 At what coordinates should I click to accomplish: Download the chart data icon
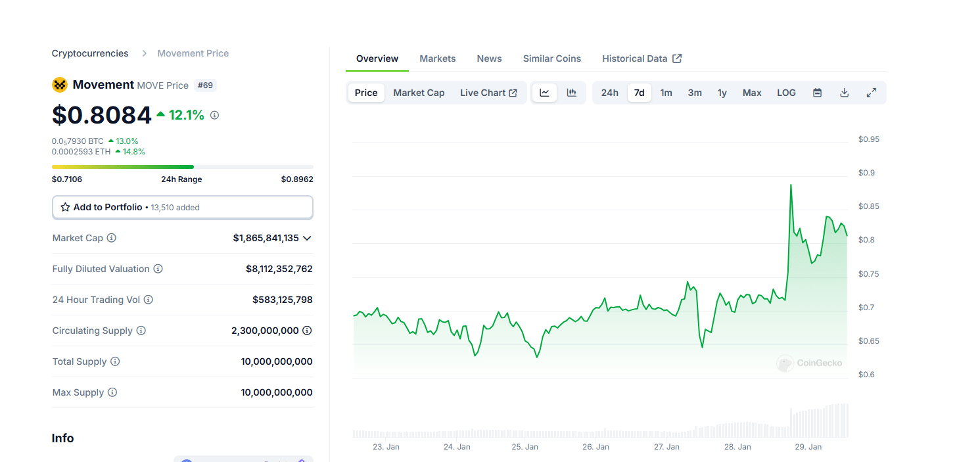pos(845,93)
